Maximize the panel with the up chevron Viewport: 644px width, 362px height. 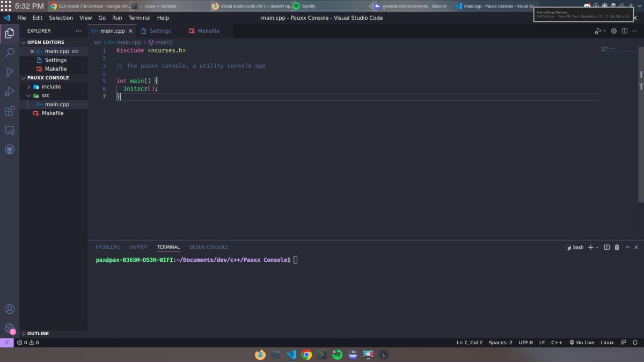627,247
